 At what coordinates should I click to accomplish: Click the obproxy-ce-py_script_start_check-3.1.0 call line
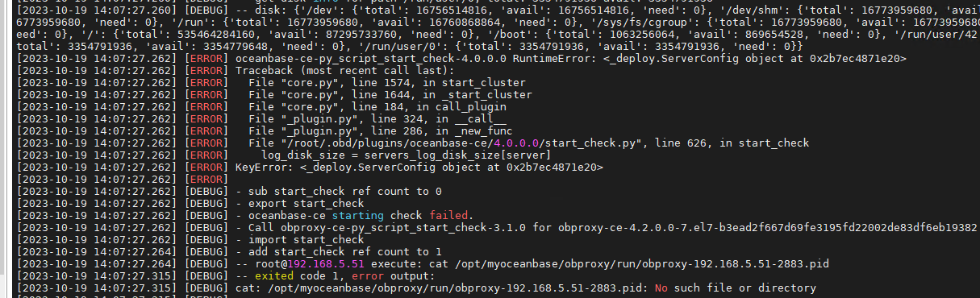pos(607,227)
